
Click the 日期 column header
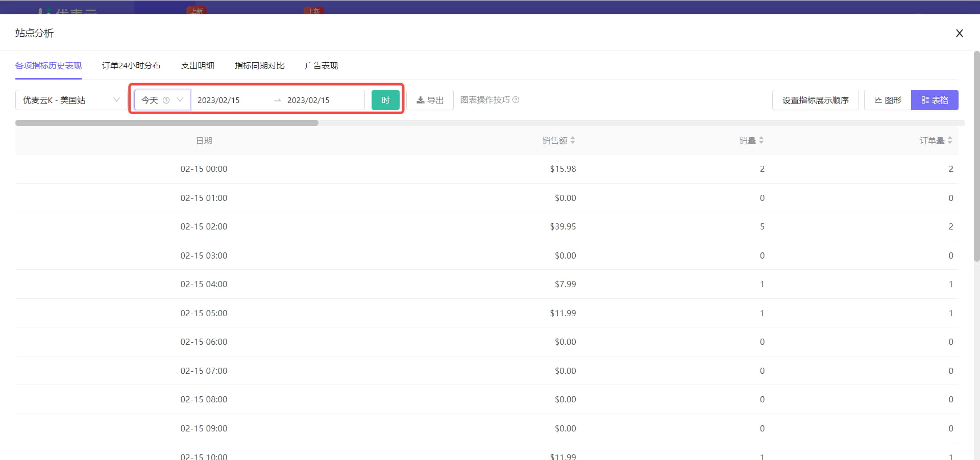pyautogui.click(x=204, y=141)
